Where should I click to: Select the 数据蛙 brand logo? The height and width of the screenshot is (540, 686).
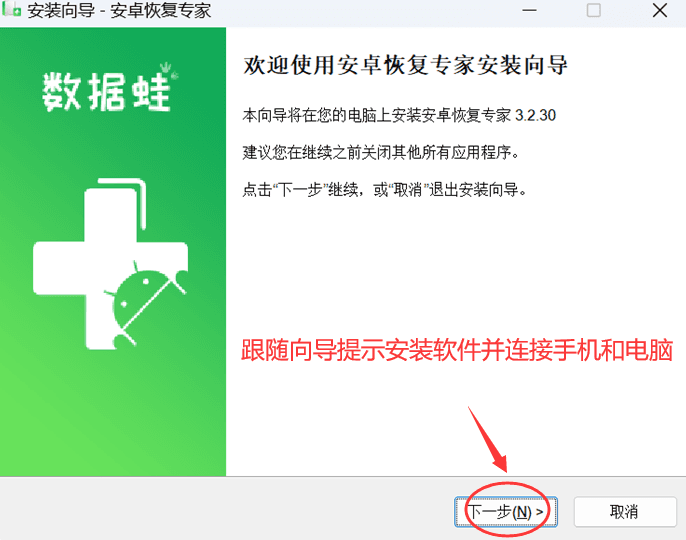point(109,88)
